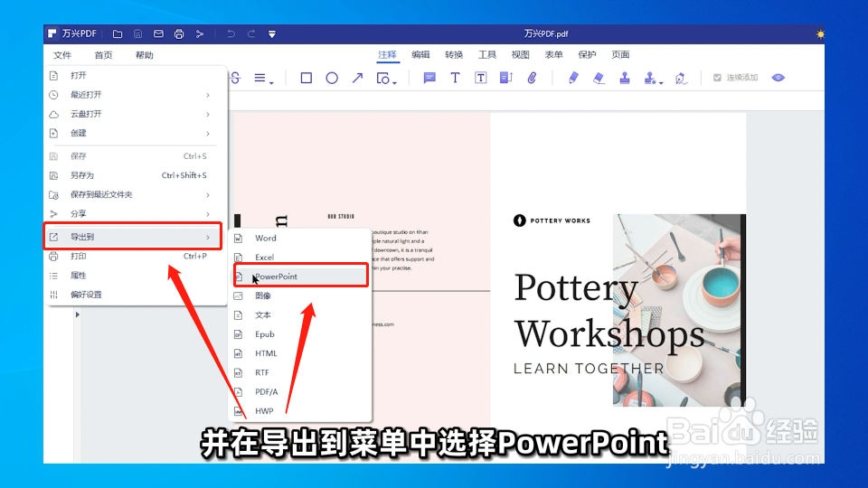Open the more shapes tool dropdown
This screenshot has height=488, width=868.
(386, 78)
